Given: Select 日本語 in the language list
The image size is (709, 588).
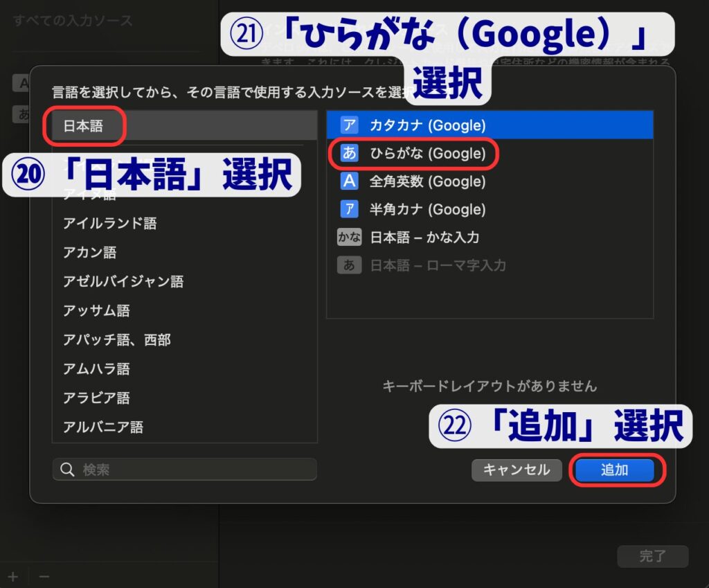Looking at the screenshot, I should pyautogui.click(x=184, y=125).
